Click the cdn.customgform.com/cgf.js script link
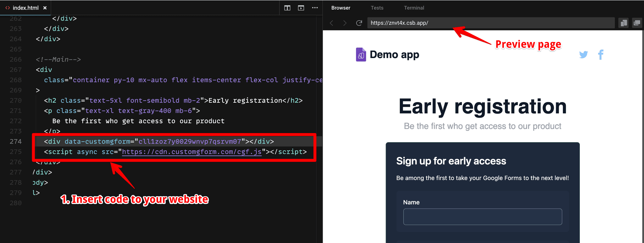The width and height of the screenshot is (644, 243). pyautogui.click(x=192, y=152)
